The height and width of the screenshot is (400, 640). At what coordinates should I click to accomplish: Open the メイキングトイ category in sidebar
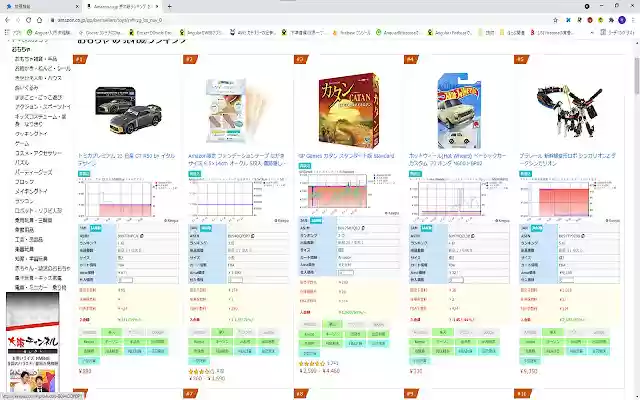click(x=31, y=191)
